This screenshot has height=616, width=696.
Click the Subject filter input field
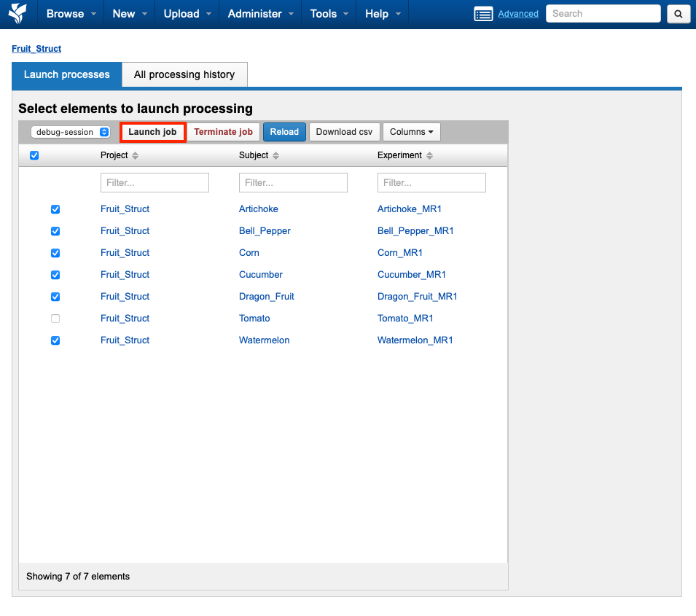point(293,182)
